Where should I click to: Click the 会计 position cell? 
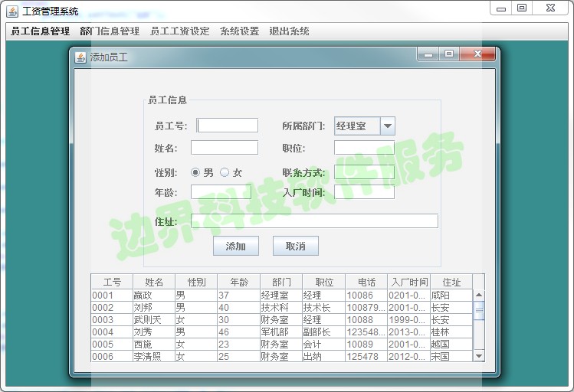click(x=324, y=344)
